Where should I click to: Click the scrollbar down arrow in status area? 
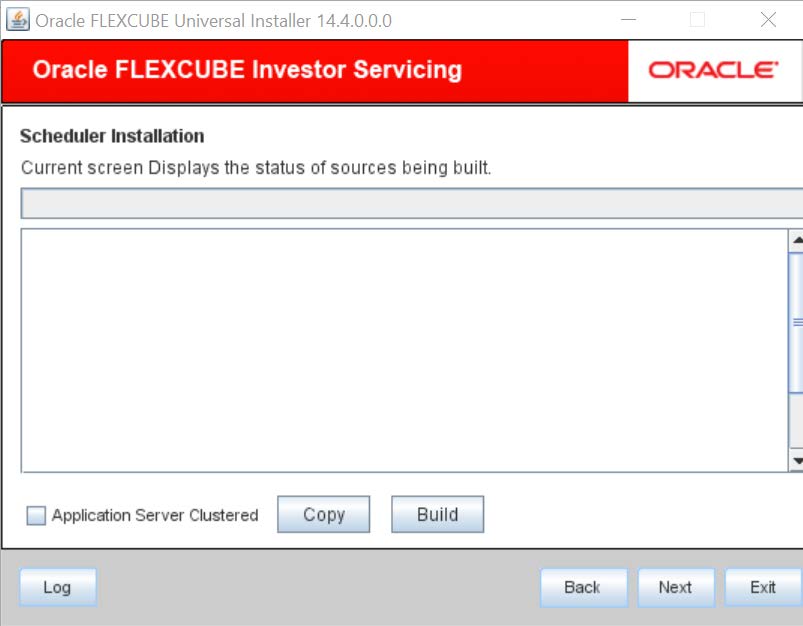[x=796, y=461]
